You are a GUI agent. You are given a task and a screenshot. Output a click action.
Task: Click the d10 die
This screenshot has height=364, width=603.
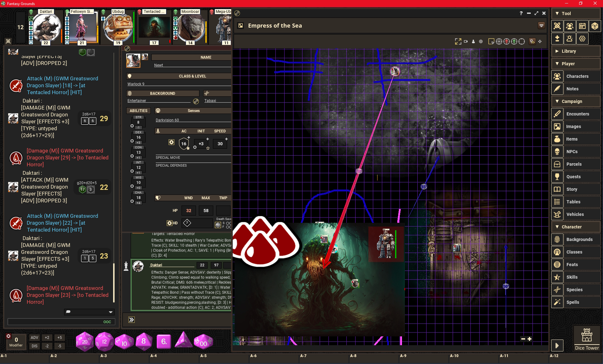124,342
